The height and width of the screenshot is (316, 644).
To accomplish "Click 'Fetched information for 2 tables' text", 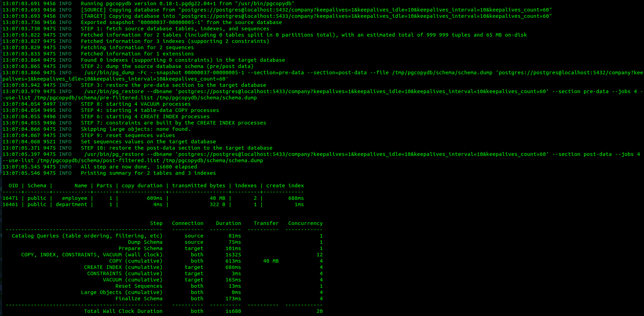I will coord(131,35).
